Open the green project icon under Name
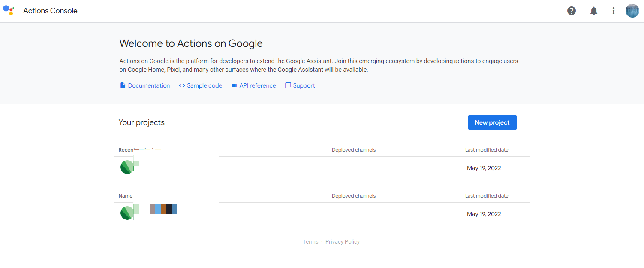Viewport: 644px width, 268px height. [127, 213]
